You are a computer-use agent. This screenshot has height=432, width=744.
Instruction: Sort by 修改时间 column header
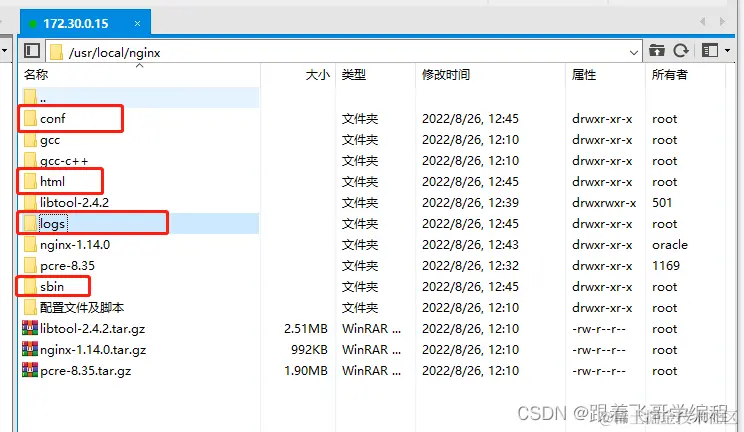[446, 75]
